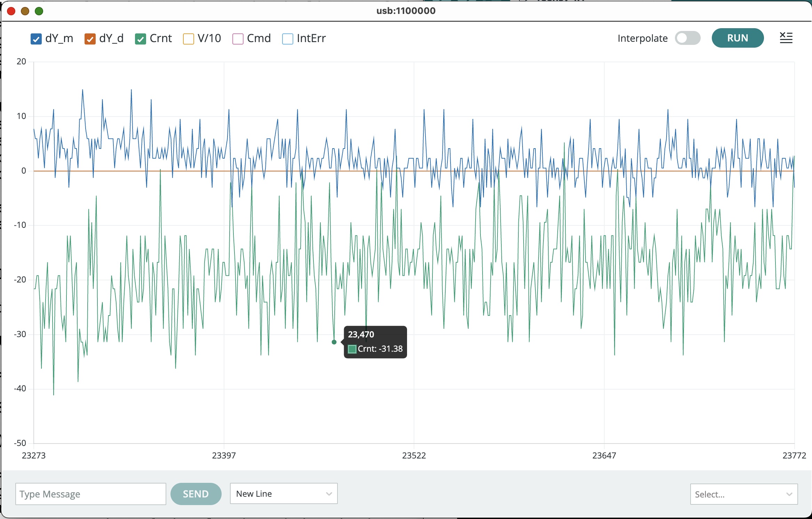Click the green Crnt swatch in tooltip
The image size is (812, 519).
[x=352, y=349]
